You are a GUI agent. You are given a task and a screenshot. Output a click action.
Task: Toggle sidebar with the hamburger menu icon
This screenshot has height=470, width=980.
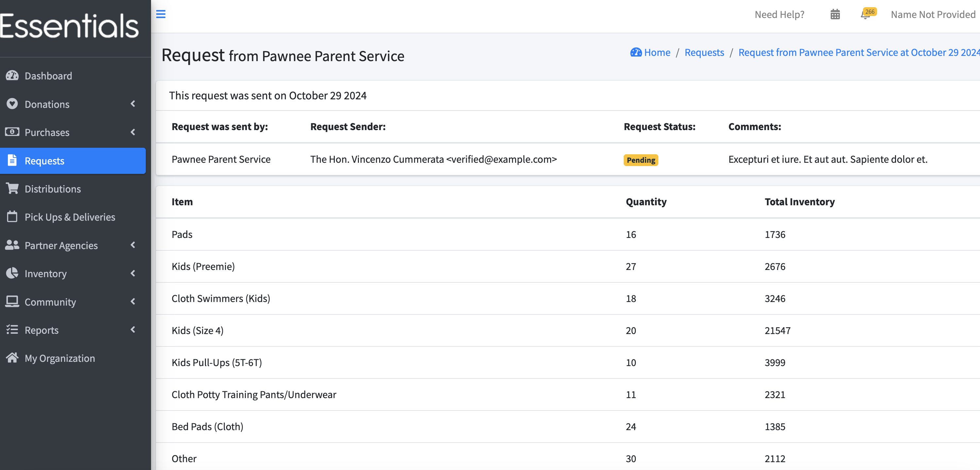(x=161, y=14)
